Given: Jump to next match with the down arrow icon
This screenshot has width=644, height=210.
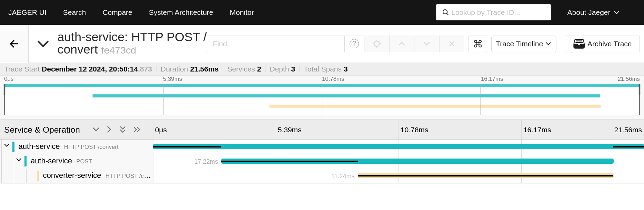Looking at the screenshot, I should coord(426,44).
